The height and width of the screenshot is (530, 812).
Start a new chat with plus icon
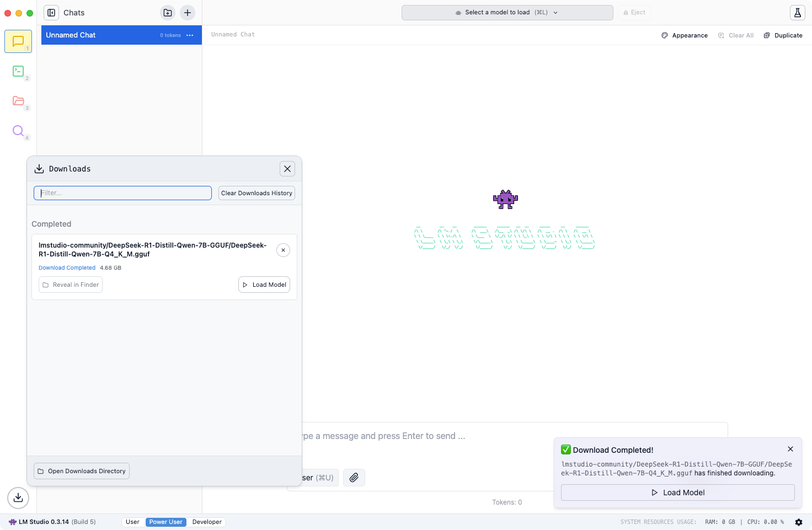point(188,13)
